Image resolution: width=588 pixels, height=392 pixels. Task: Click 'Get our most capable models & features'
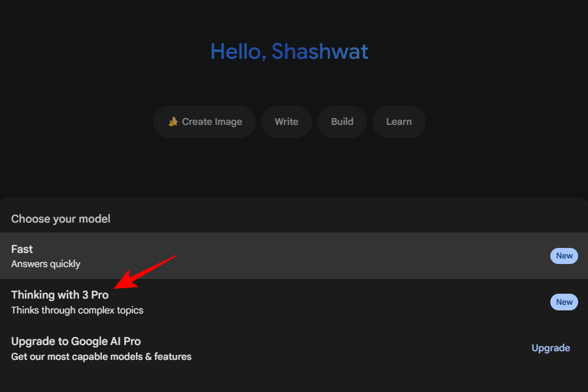pos(101,357)
